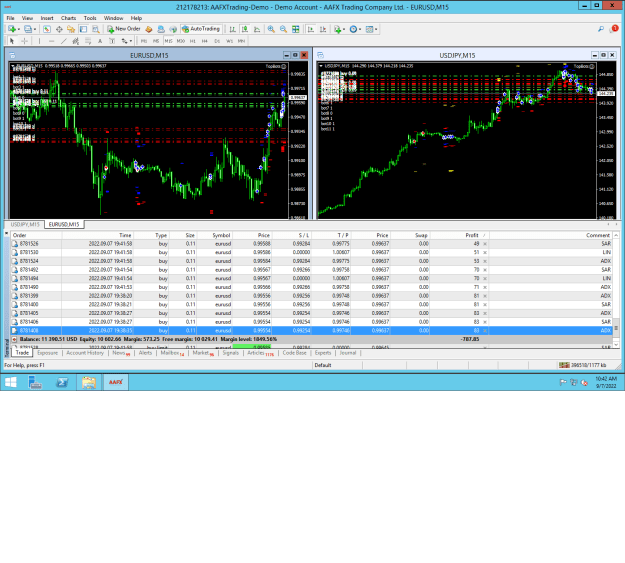Open a new chart window
The image size is (625, 563).
(x=12, y=29)
